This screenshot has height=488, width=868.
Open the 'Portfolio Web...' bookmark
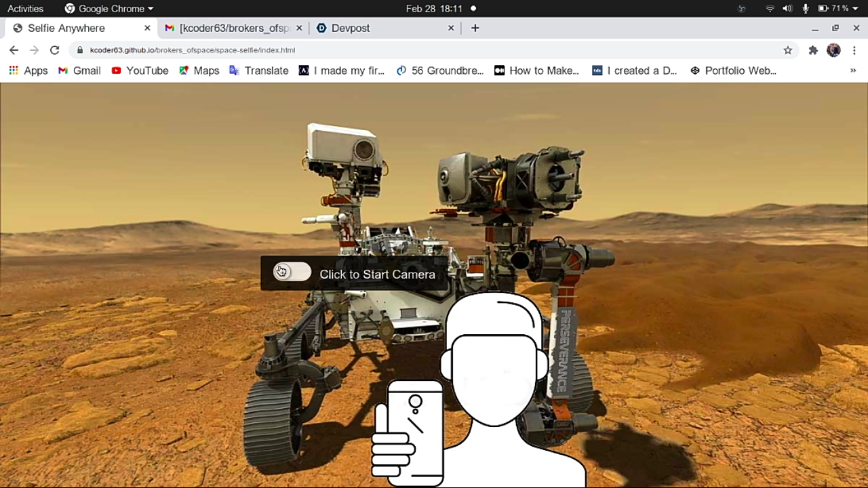point(733,70)
